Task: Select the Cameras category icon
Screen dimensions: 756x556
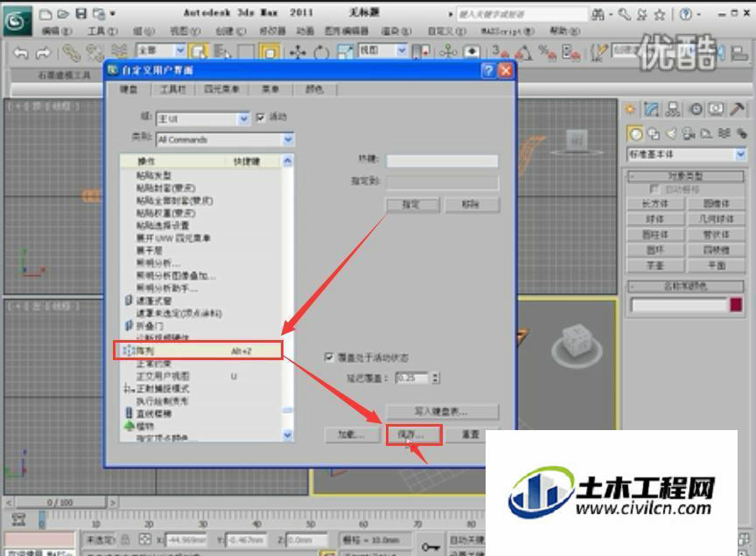Action: (689, 134)
